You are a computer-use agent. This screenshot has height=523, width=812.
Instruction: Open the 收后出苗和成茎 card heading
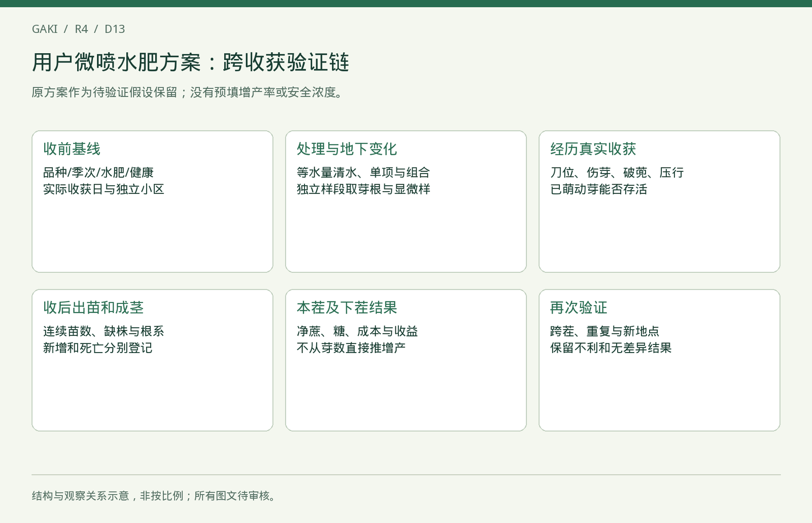coord(93,307)
